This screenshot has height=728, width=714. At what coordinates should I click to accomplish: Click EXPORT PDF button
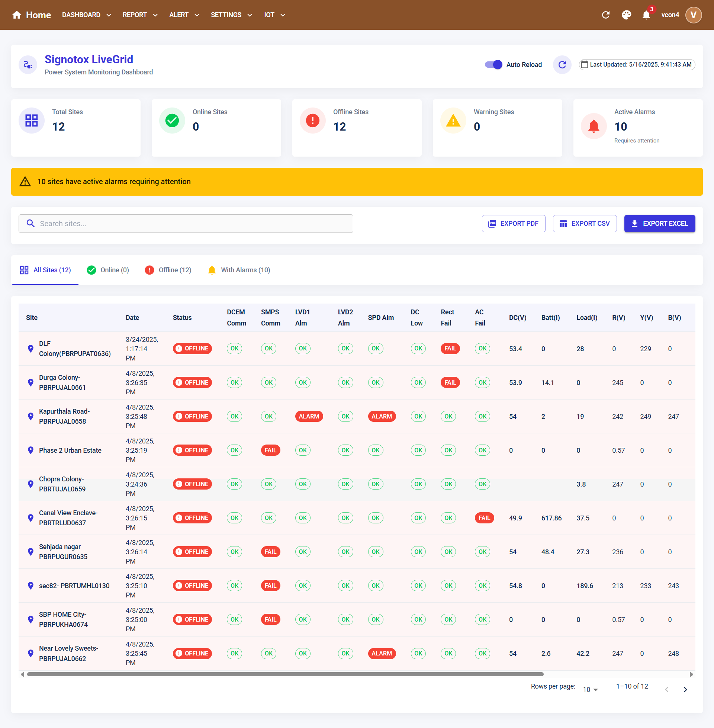[514, 224]
